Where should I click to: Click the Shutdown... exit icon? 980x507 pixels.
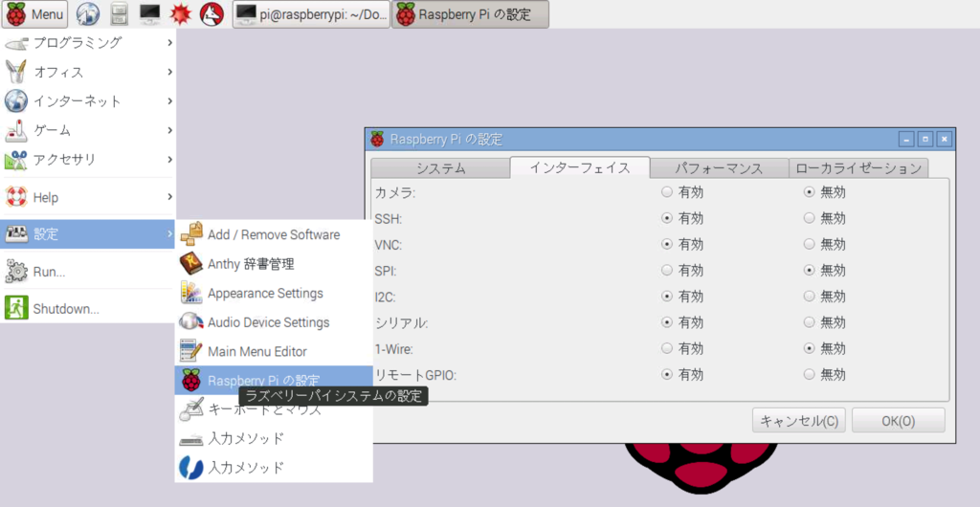click(16, 308)
